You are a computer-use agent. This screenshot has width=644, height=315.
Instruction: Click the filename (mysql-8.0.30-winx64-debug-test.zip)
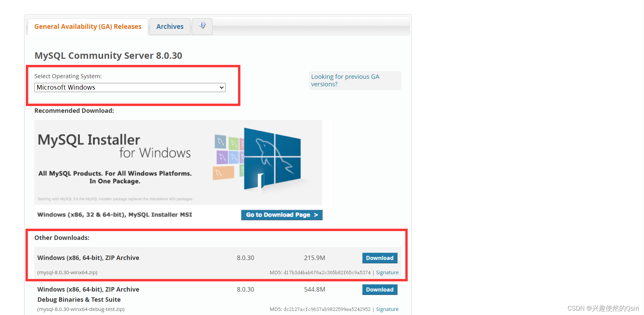pos(81,309)
